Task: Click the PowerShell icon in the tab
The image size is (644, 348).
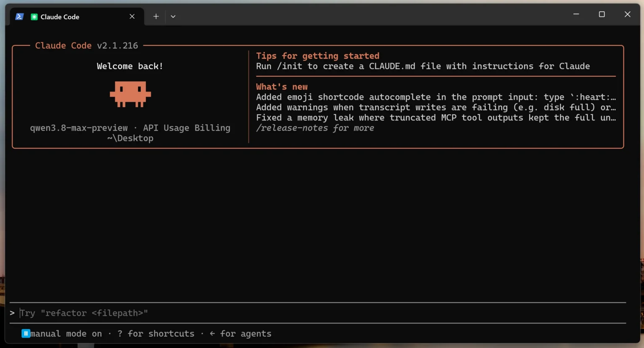Action: tap(19, 17)
